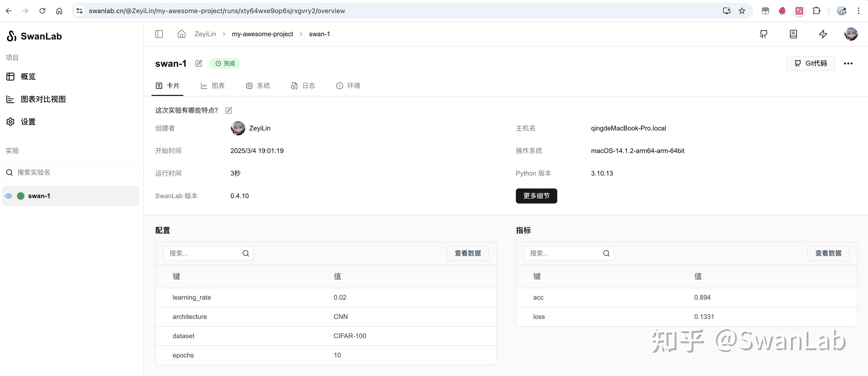Click the SwanLab logo
Image resolution: width=868 pixels, height=376 pixels.
click(34, 36)
